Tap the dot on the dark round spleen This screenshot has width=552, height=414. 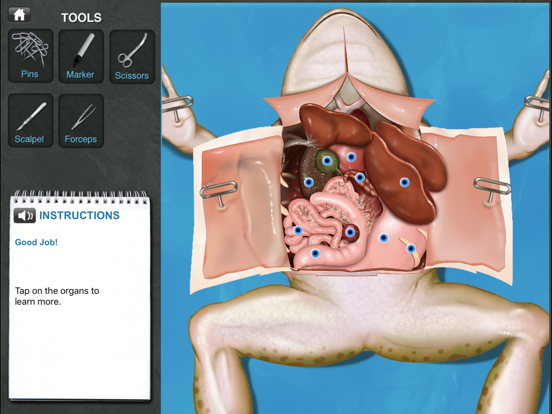pyautogui.click(x=350, y=232)
